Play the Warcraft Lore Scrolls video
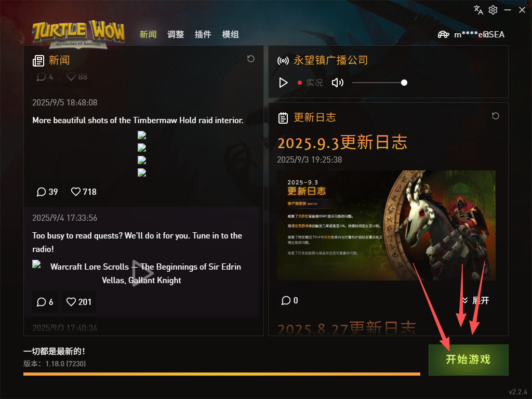Viewport: 532px width, 399px height. tap(142, 273)
